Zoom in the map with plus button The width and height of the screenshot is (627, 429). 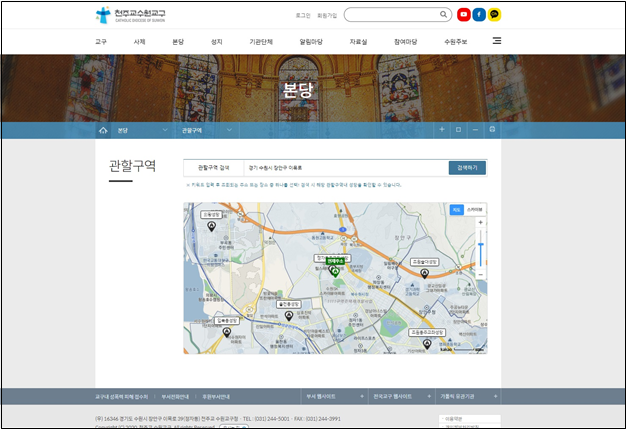point(481,222)
